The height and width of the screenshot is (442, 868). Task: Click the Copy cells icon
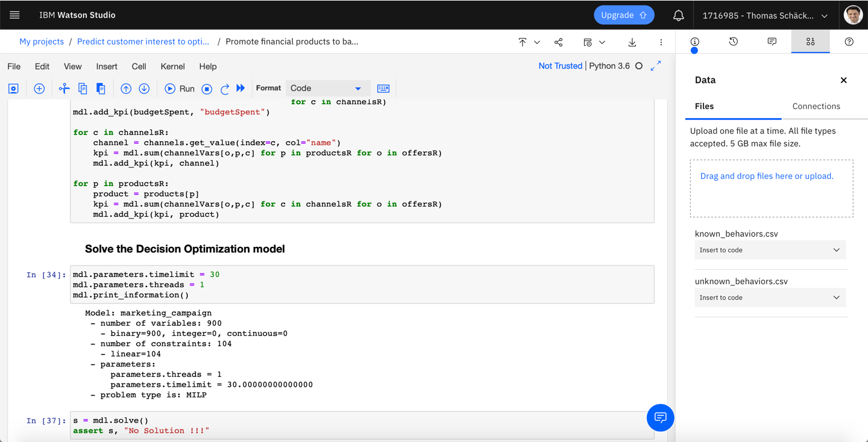[x=82, y=88]
